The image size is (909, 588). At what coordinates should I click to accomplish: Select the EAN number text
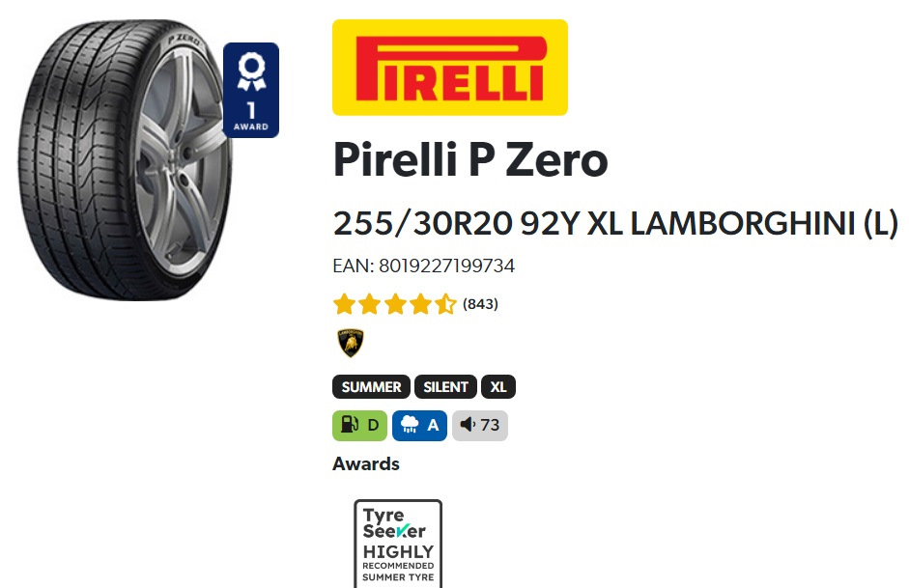pos(423,266)
